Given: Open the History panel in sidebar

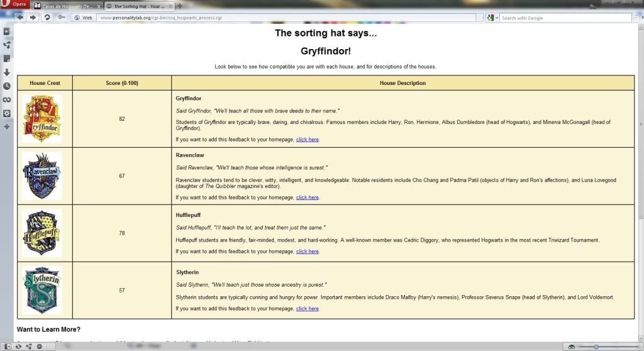Looking at the screenshot, I should (6, 86).
